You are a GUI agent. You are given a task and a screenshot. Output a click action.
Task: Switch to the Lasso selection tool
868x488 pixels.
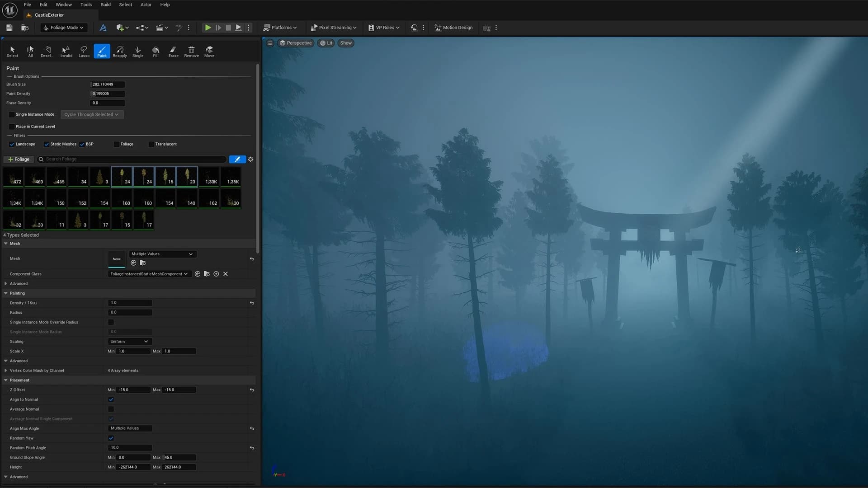click(84, 51)
